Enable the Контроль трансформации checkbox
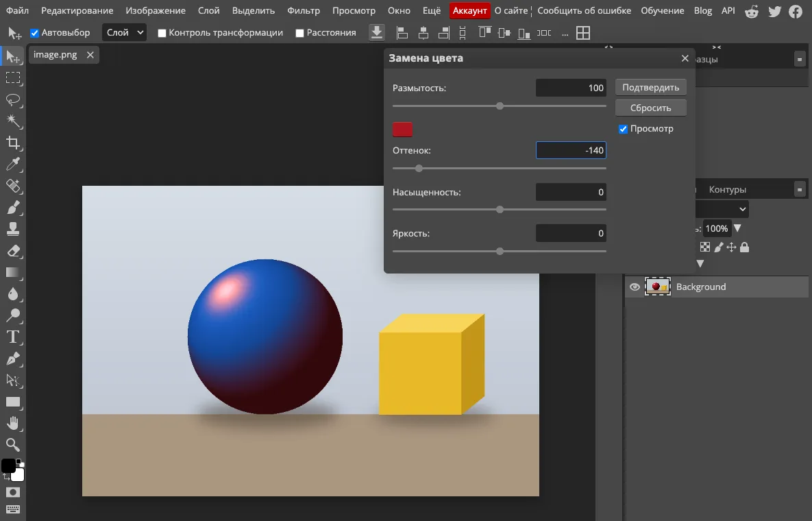This screenshot has width=812, height=521. pos(162,33)
